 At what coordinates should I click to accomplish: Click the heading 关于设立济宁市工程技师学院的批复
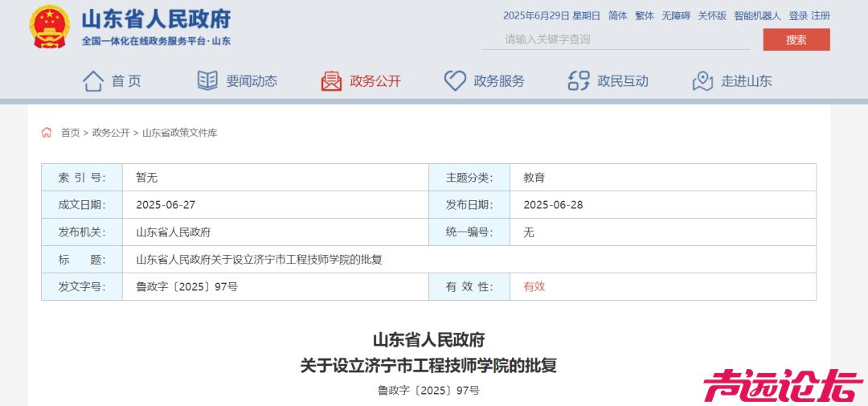pyautogui.click(x=428, y=366)
